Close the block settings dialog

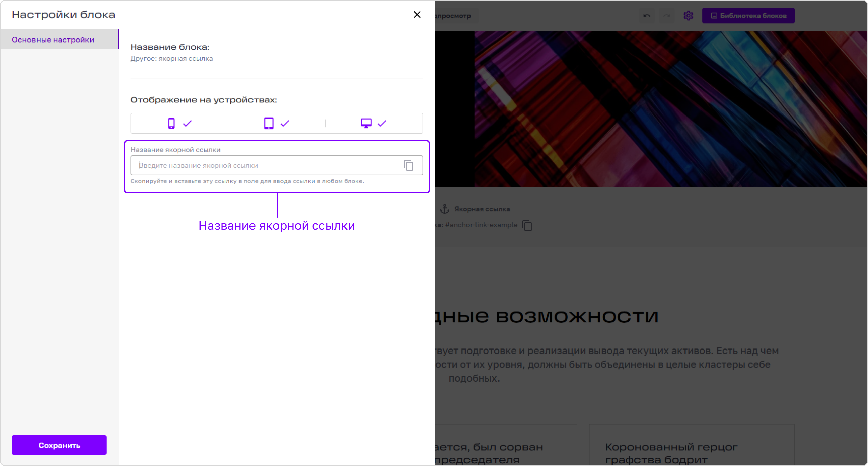(x=417, y=15)
